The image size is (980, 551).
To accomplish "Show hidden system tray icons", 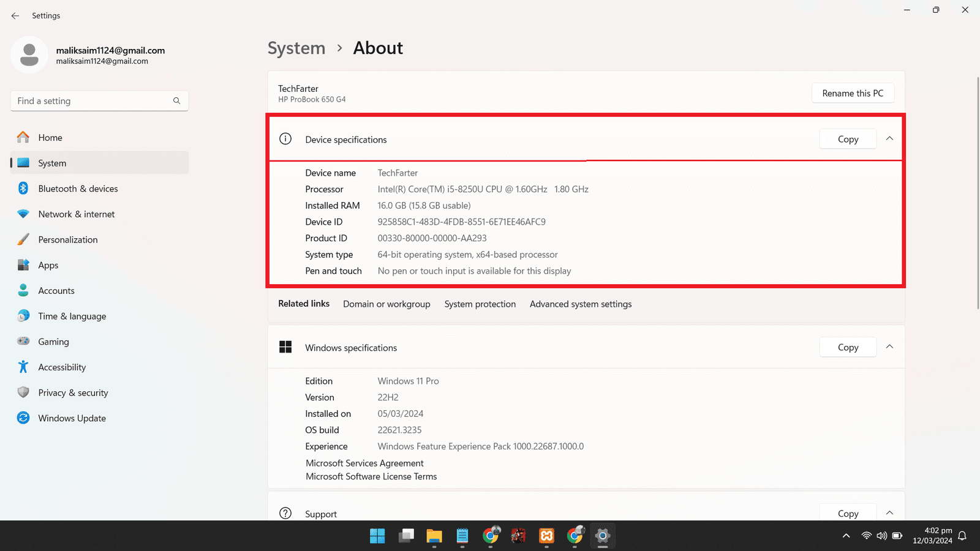I will click(846, 536).
